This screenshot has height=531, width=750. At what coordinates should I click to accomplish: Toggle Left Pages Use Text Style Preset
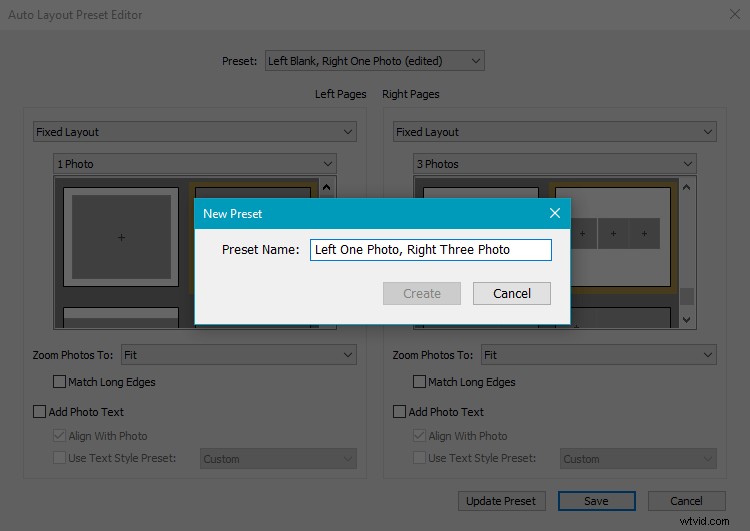(x=59, y=458)
